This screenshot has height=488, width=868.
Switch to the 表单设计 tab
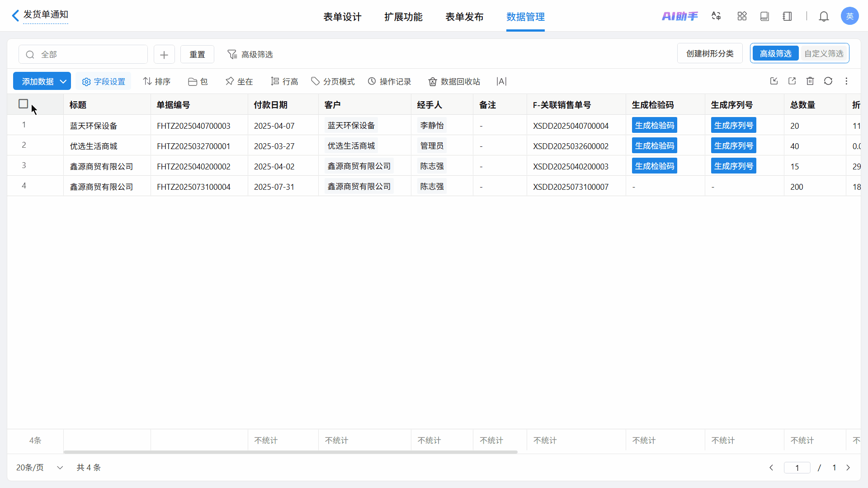click(342, 17)
